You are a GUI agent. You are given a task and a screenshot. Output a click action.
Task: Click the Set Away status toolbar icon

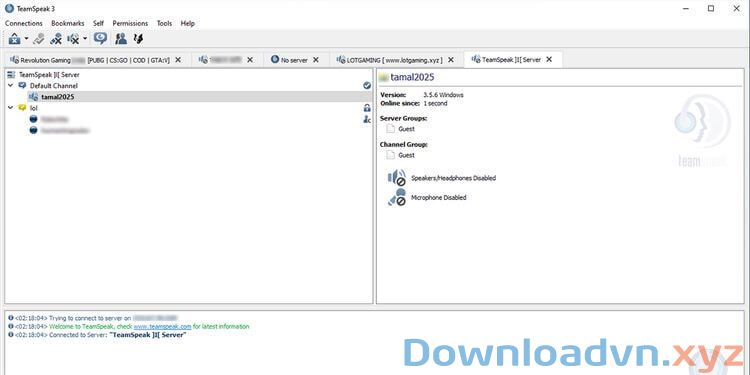(x=15, y=39)
